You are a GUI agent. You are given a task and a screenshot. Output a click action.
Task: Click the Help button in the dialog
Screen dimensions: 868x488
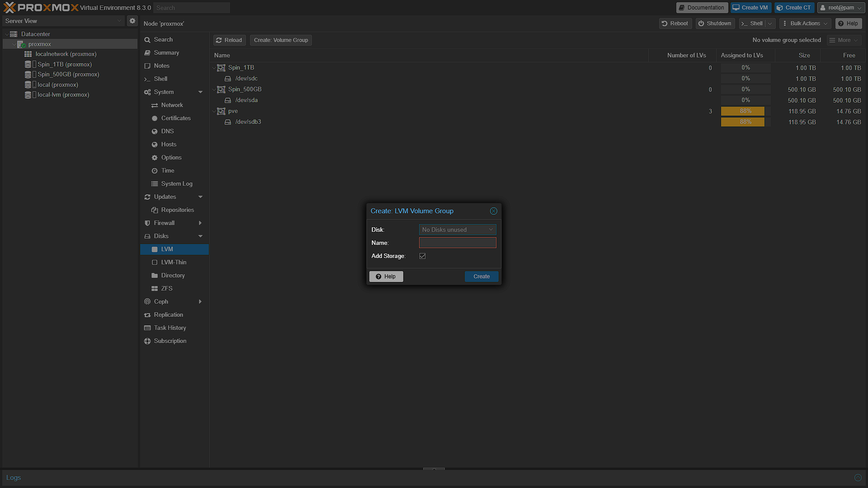pos(386,277)
